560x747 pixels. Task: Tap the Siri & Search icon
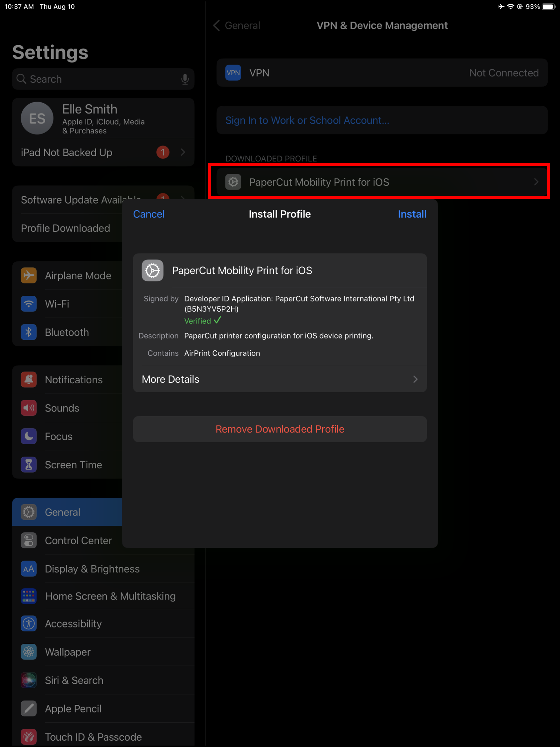pyautogui.click(x=29, y=680)
